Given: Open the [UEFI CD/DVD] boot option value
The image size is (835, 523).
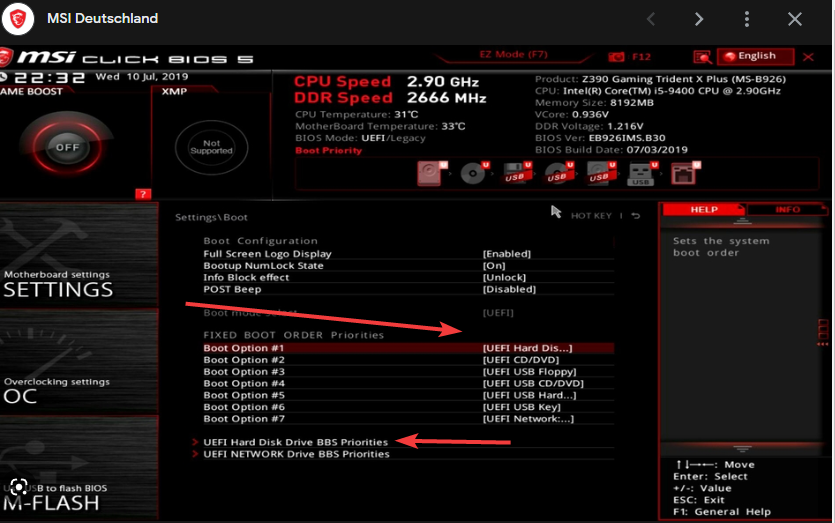Looking at the screenshot, I should pos(521,360).
